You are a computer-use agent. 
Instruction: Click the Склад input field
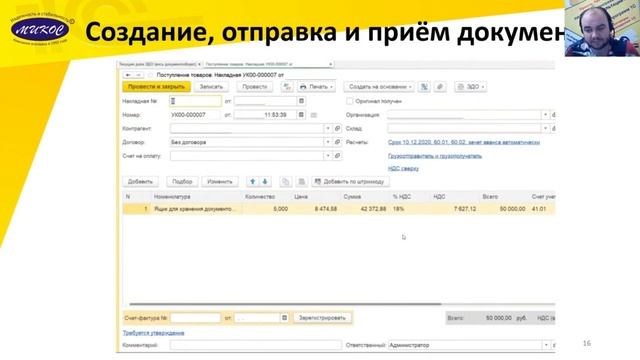tap(464, 128)
